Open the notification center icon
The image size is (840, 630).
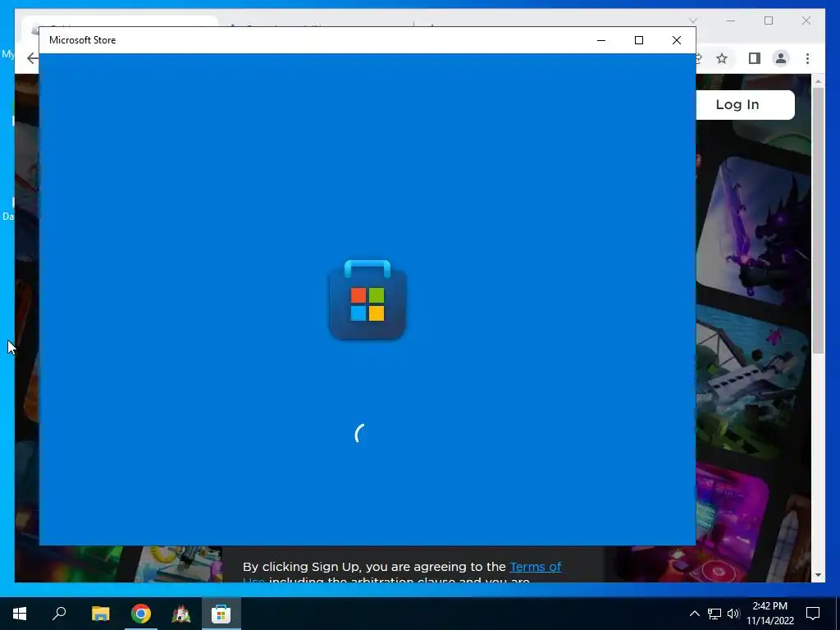click(813, 614)
